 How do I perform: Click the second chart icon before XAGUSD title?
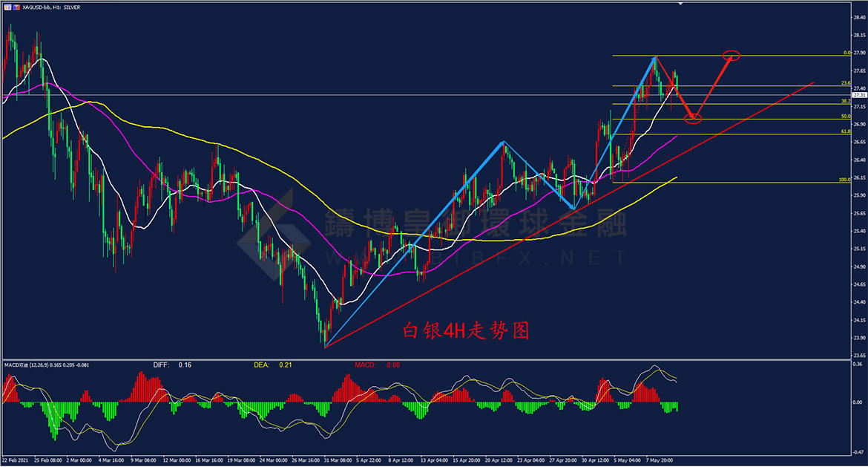[16, 7]
